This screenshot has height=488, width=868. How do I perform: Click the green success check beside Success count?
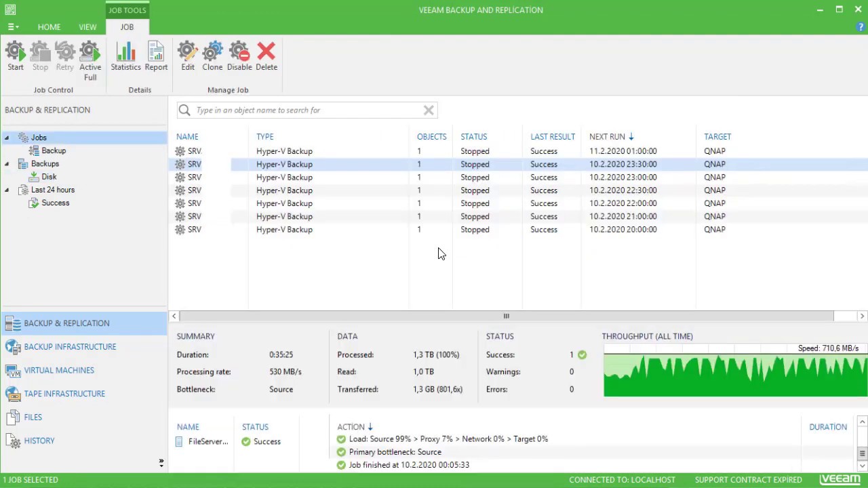[583, 354]
